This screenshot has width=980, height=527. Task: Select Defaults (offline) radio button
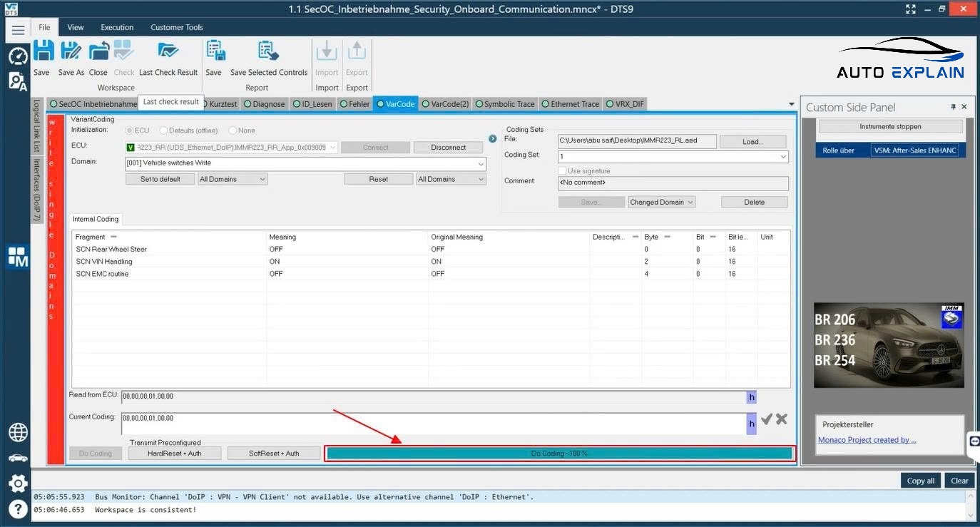point(164,131)
